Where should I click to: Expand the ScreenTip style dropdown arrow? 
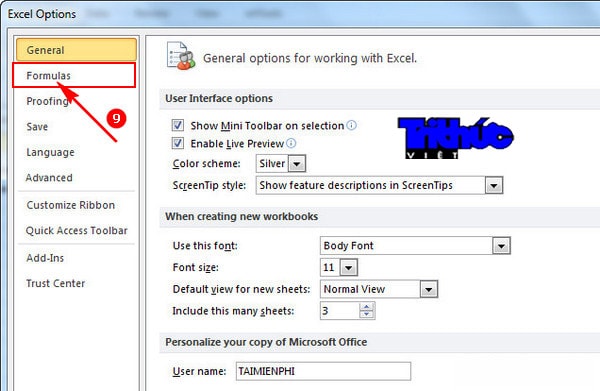(494, 186)
